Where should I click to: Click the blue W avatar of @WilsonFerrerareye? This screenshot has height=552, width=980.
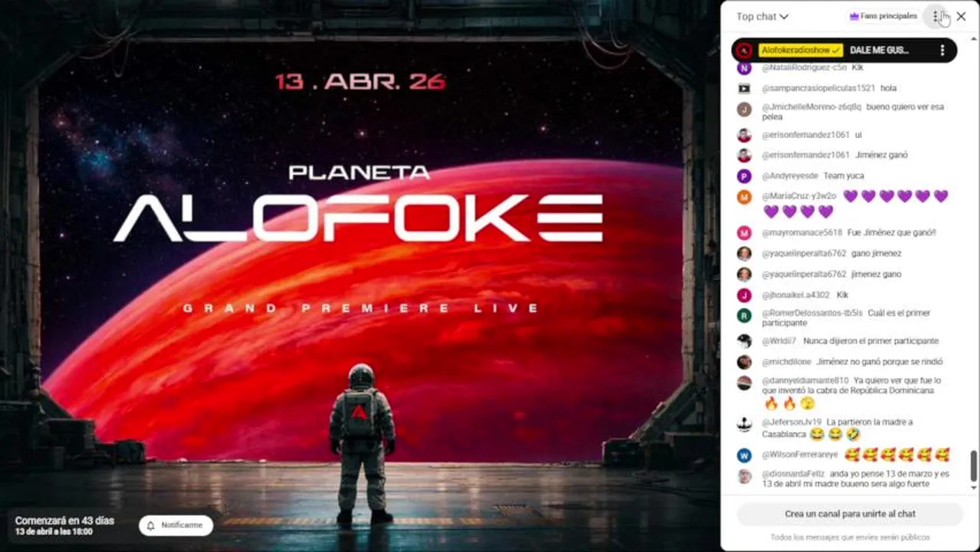pyautogui.click(x=744, y=455)
